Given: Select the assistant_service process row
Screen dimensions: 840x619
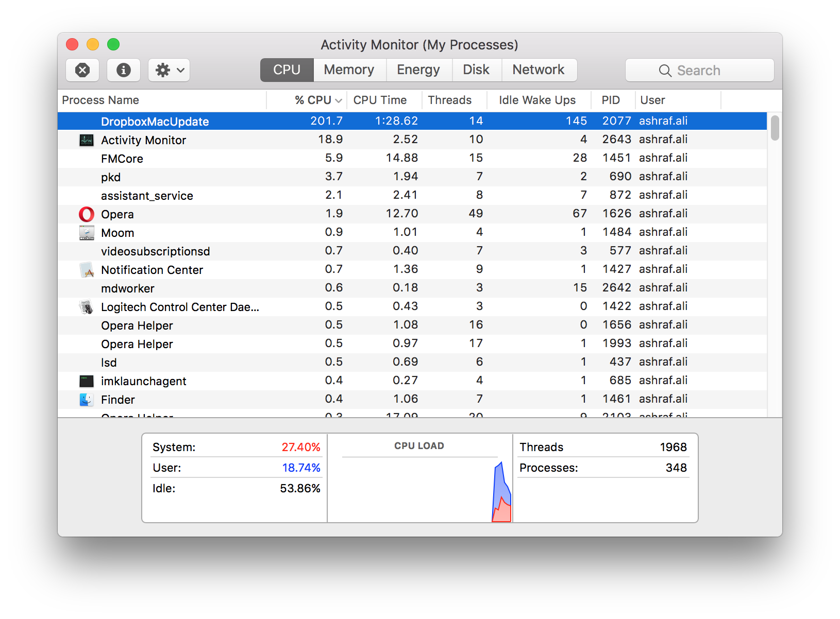Looking at the screenshot, I should (412, 195).
